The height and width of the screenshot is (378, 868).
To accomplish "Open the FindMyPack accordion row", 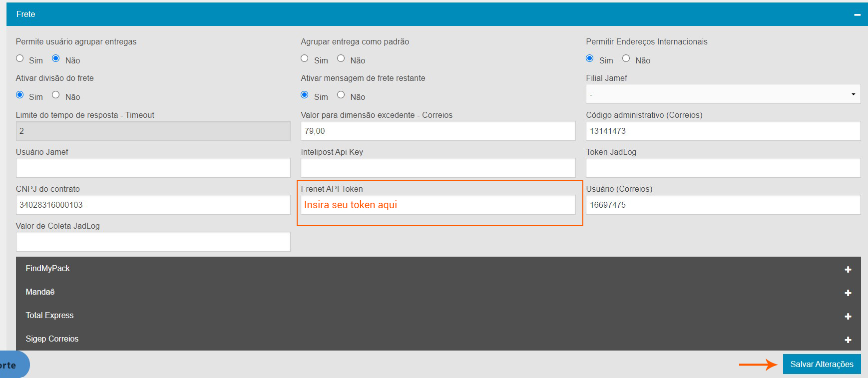I will (x=48, y=269).
